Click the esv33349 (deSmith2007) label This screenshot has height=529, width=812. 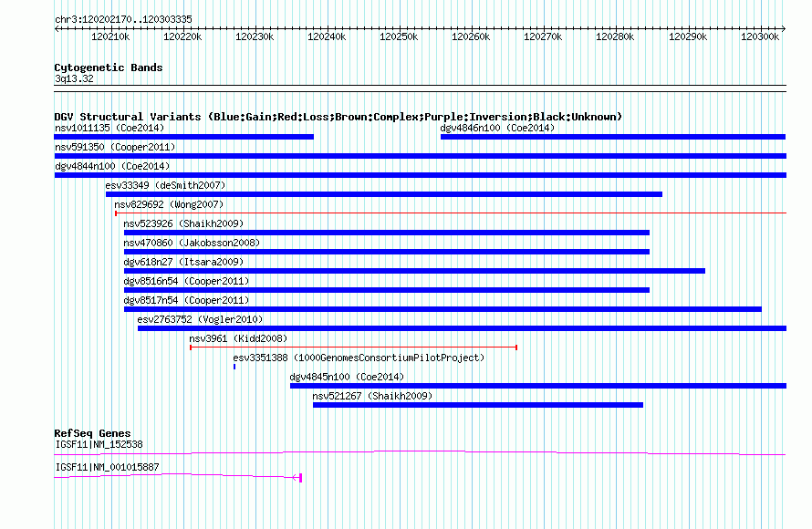click(165, 185)
